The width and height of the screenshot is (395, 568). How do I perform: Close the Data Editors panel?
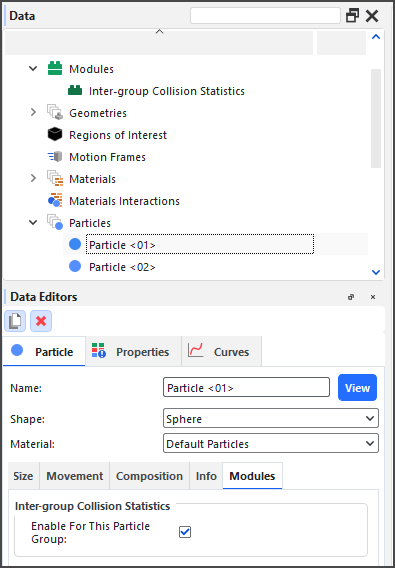click(x=373, y=297)
